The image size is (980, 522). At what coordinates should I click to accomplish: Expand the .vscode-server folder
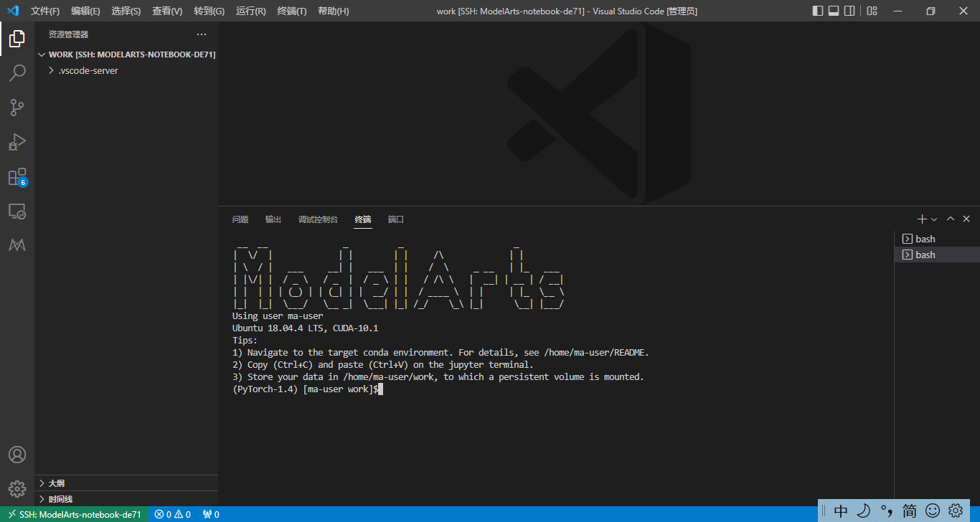126,71
